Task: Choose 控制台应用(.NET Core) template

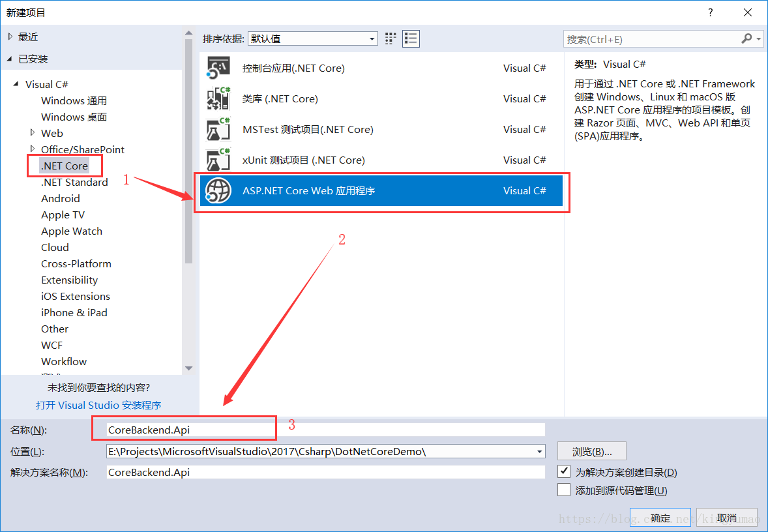Action: 381,68
